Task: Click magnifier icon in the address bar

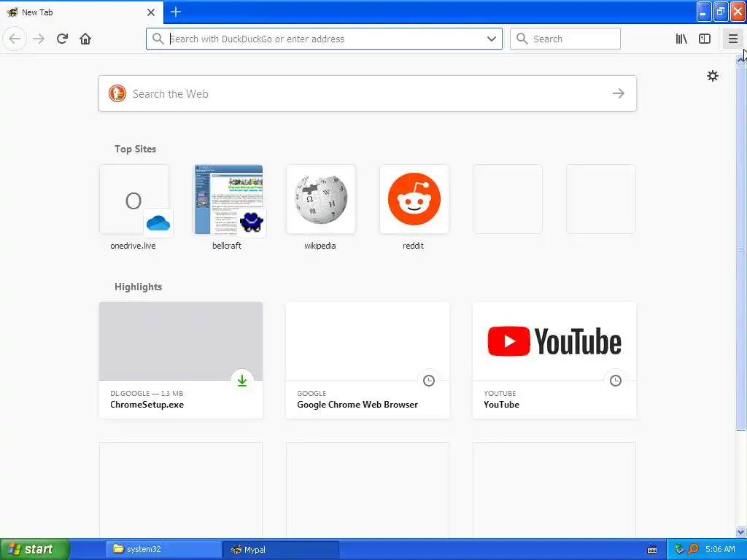Action: pos(158,39)
